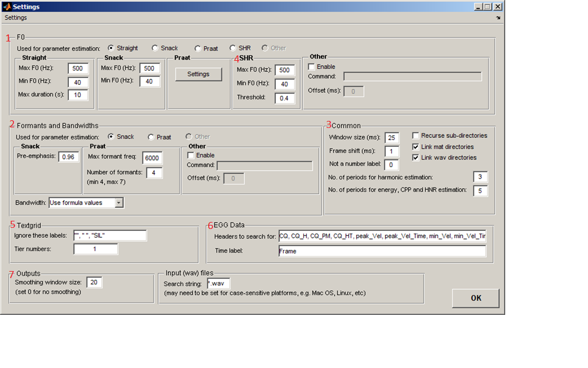
Task: Click Number of formants field
Action: [x=154, y=173]
